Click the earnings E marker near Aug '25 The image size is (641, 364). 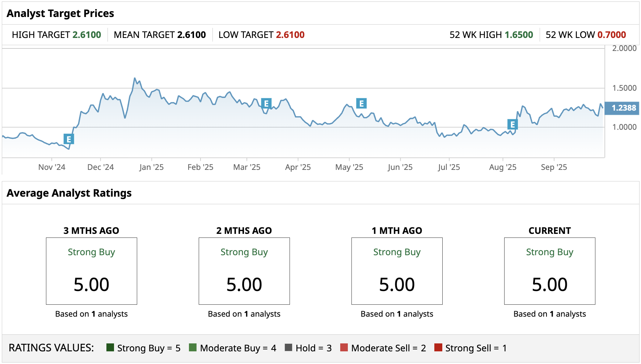pyautogui.click(x=512, y=125)
